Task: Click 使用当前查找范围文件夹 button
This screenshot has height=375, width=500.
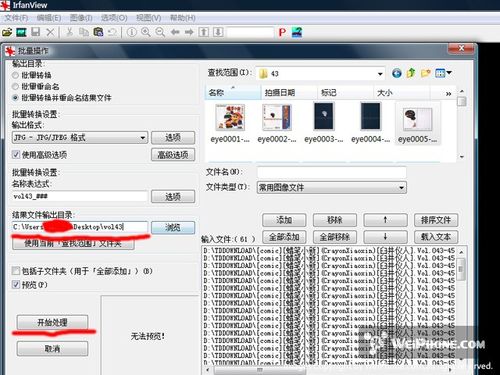Action: (x=73, y=244)
